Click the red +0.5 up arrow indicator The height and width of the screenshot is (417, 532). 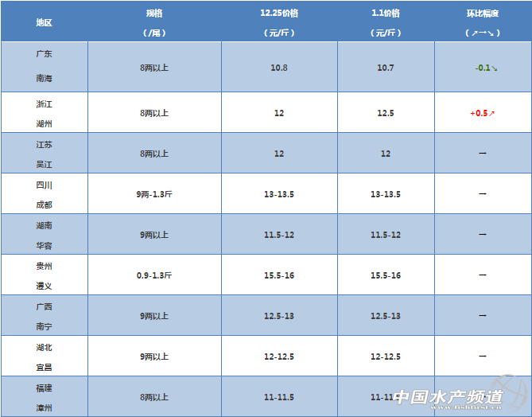point(482,114)
